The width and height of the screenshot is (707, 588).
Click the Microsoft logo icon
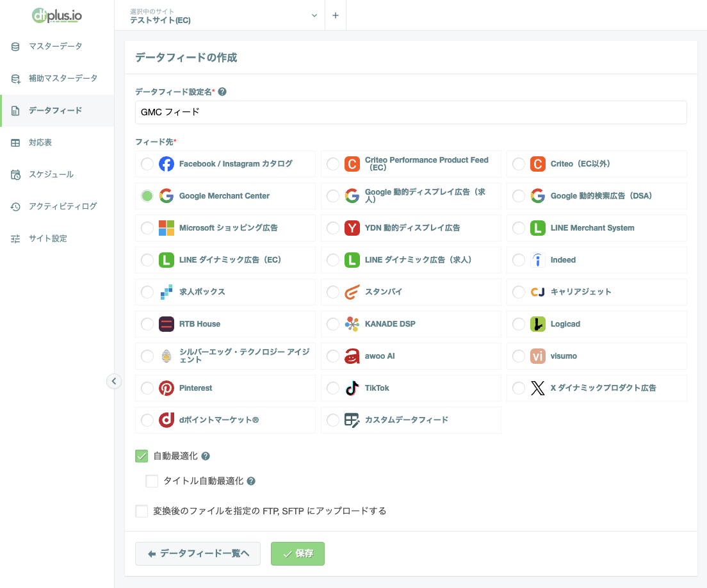click(x=167, y=228)
